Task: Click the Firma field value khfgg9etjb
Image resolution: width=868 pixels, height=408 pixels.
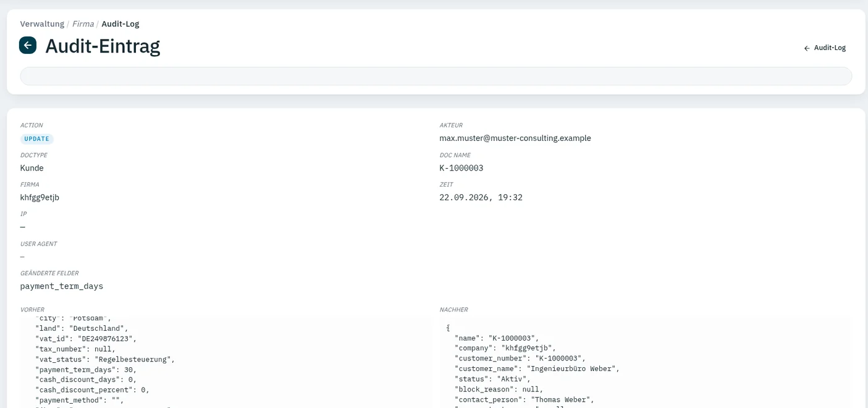Action: (40, 197)
